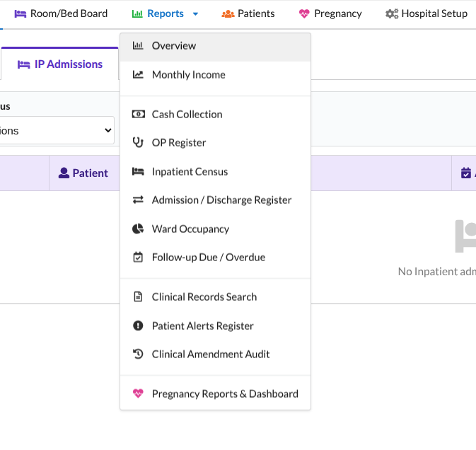Click the Clinical Amendment history icon
Screen dimensions: 476x450
(x=138, y=354)
